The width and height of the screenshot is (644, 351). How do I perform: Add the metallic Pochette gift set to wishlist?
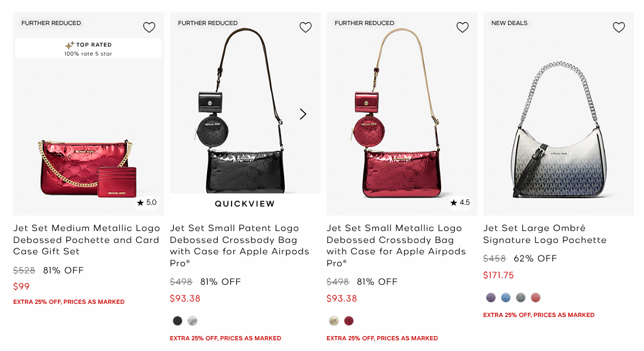pyautogui.click(x=149, y=27)
